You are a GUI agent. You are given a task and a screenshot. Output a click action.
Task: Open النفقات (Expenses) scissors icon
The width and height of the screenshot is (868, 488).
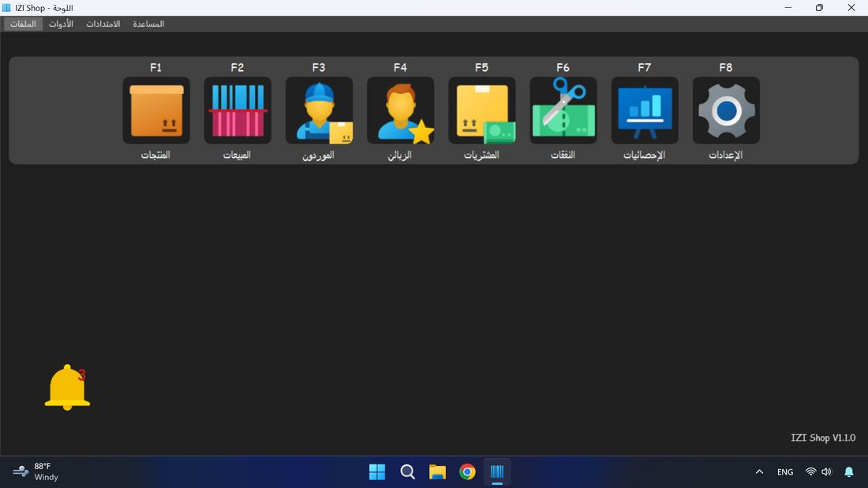coord(563,110)
